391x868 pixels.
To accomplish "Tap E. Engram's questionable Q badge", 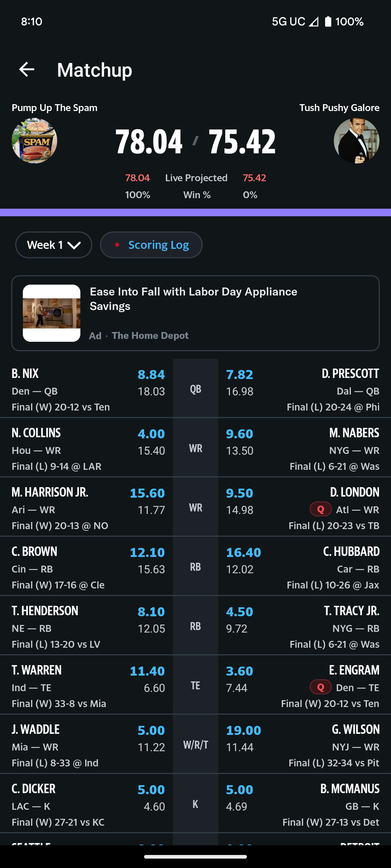I will coord(320,687).
